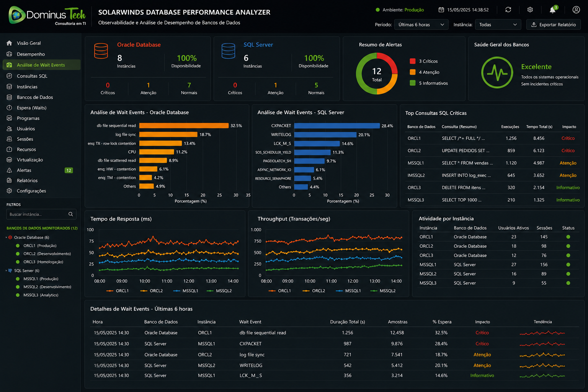Viewport: 588px width, 392px height.
Task: Toggle ORCL1 legend in Throughput chart
Action: click(279, 291)
